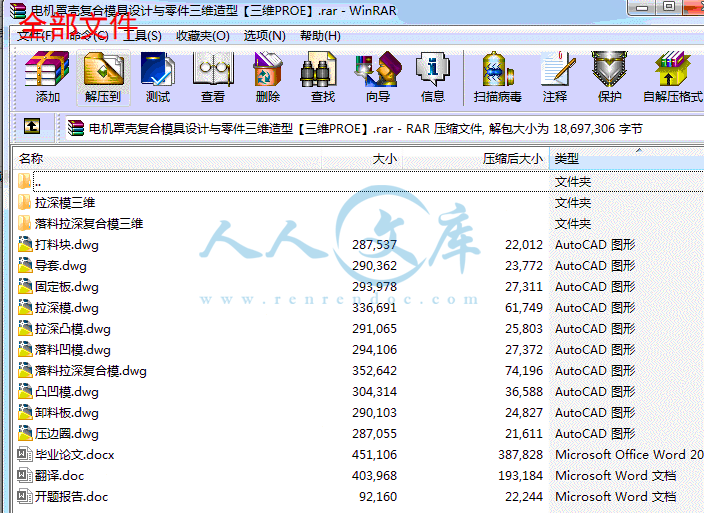
Task: Click packed size value 193,184
Action: [x=520, y=476]
